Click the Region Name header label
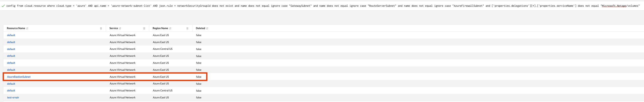644x102 pixels. tap(160, 28)
